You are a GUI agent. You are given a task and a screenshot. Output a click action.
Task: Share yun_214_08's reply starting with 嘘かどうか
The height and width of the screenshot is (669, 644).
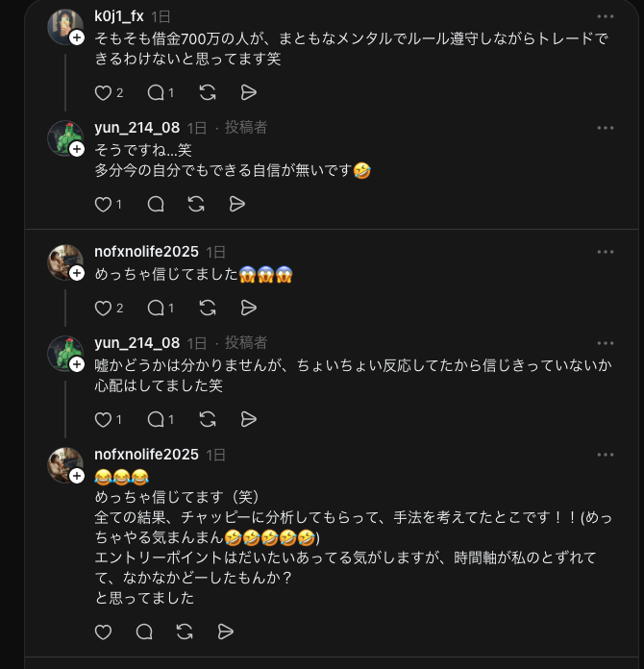point(248,419)
